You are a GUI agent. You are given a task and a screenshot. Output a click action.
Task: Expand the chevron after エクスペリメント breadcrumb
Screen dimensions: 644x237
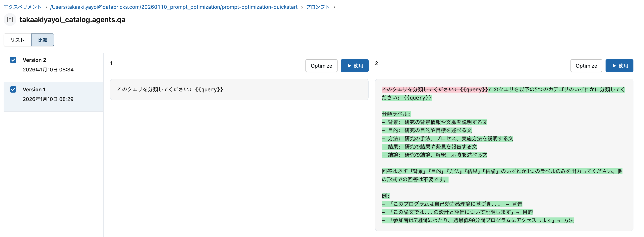[x=46, y=7]
